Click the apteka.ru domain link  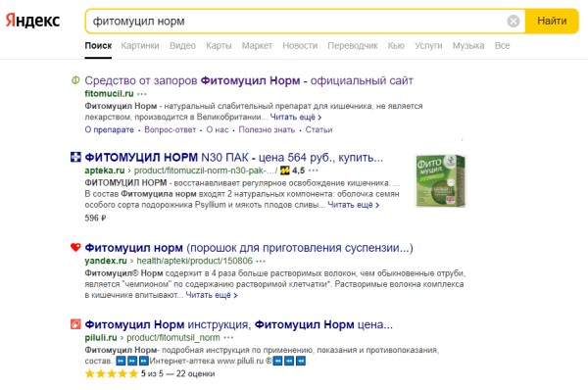point(105,171)
